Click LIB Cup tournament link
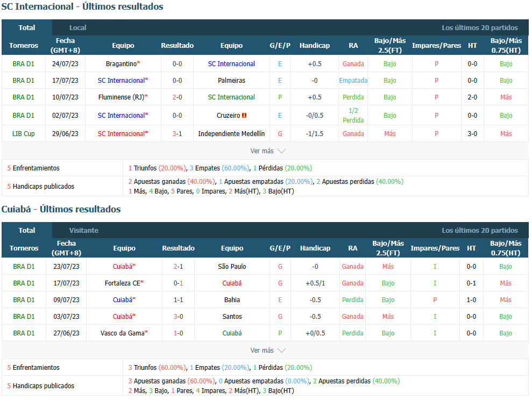 (x=24, y=134)
